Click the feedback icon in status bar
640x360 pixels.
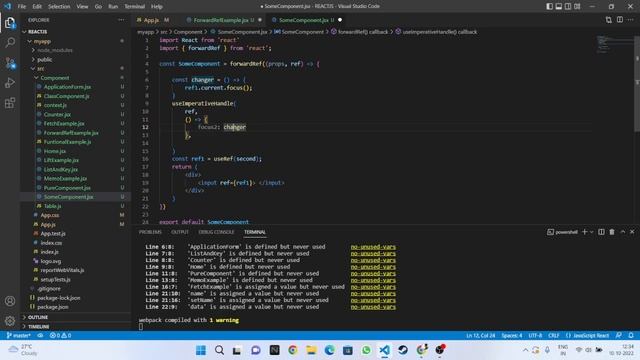619,336
